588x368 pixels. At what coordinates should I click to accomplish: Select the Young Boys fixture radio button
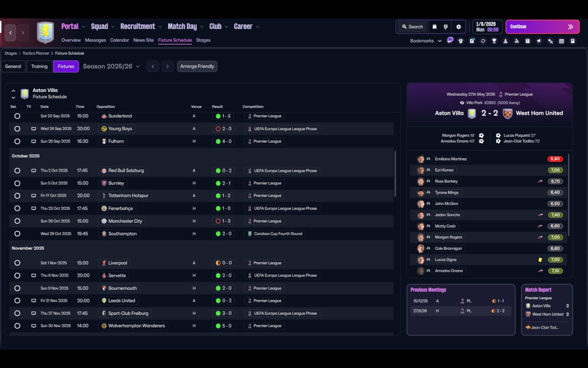(x=17, y=129)
